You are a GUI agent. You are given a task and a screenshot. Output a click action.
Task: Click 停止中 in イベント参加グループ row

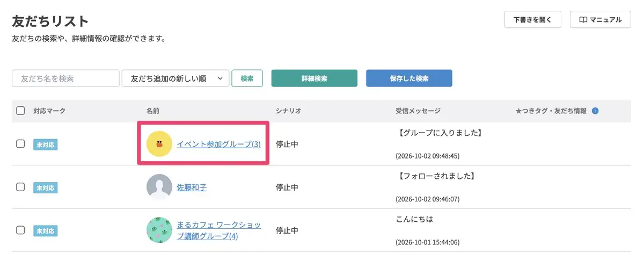tap(287, 144)
